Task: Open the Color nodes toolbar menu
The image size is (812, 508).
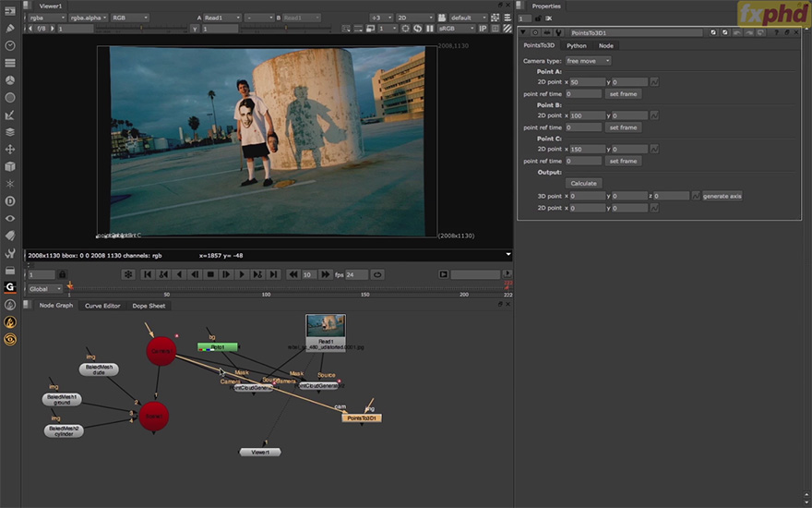Action: (10, 80)
